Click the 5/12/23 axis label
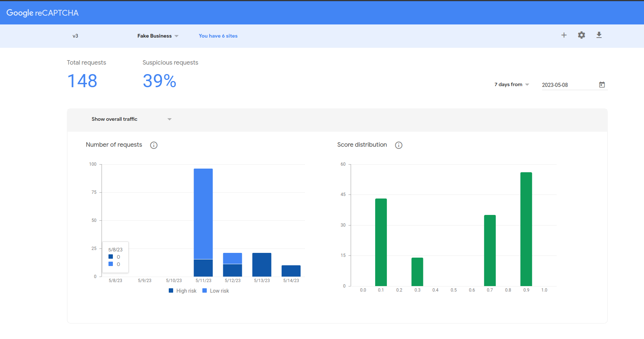This screenshot has height=339, width=644. pyautogui.click(x=233, y=281)
